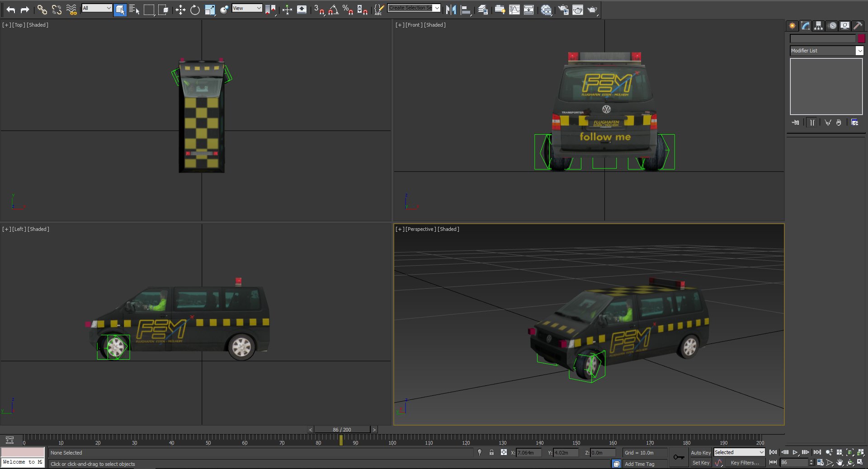Open the Front viewport 'Shaded' menu
The height and width of the screenshot is (469, 868).
pos(435,25)
